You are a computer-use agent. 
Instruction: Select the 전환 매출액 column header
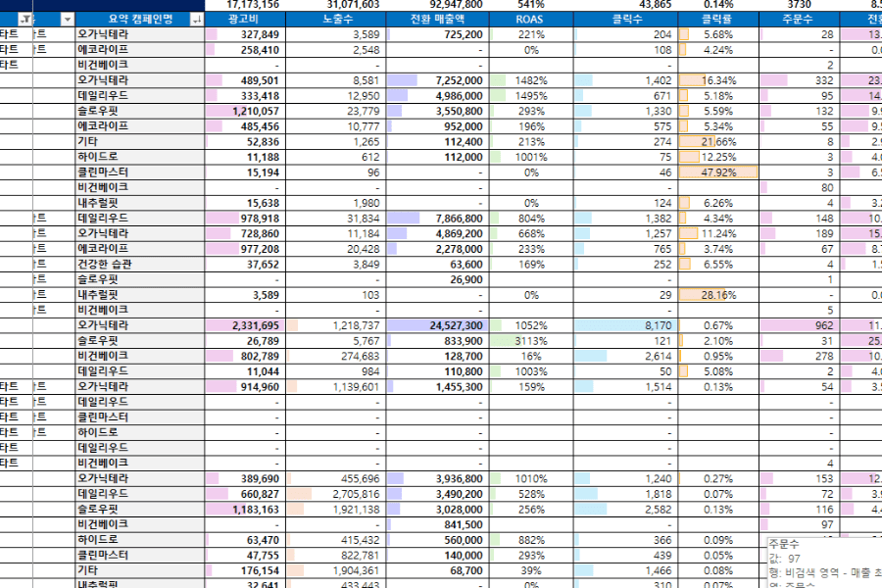(438, 20)
